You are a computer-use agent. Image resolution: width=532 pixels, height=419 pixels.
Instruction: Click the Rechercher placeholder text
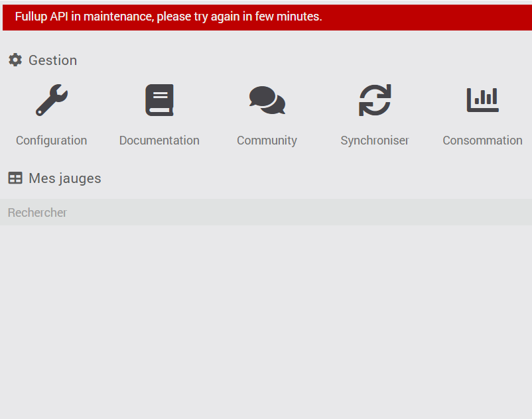tap(37, 213)
